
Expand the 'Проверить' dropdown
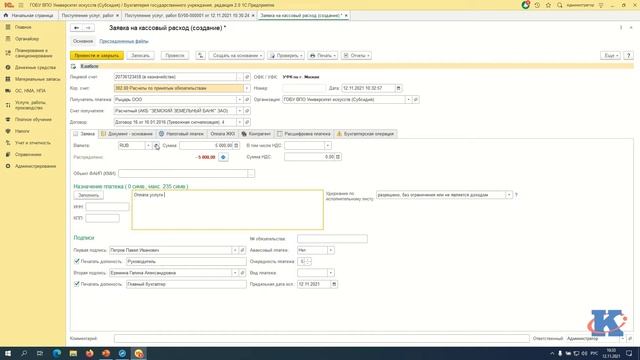[x=286, y=56]
